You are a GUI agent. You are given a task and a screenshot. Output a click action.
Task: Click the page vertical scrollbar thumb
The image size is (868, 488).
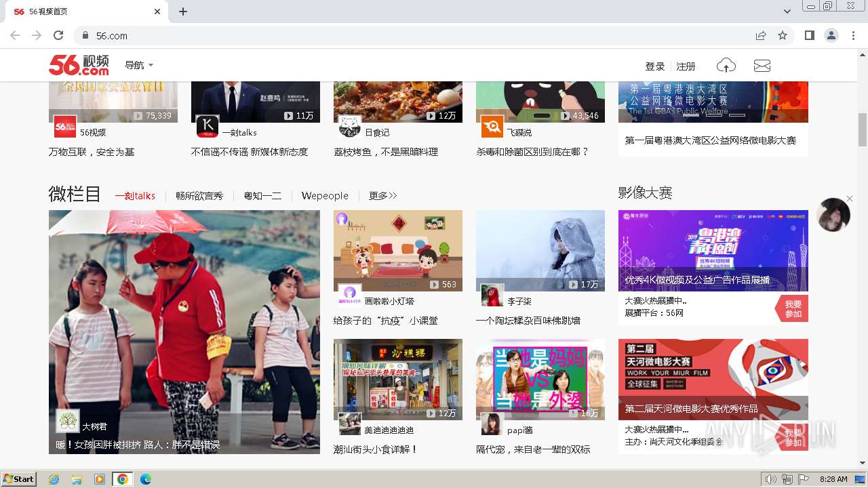pos(863,129)
